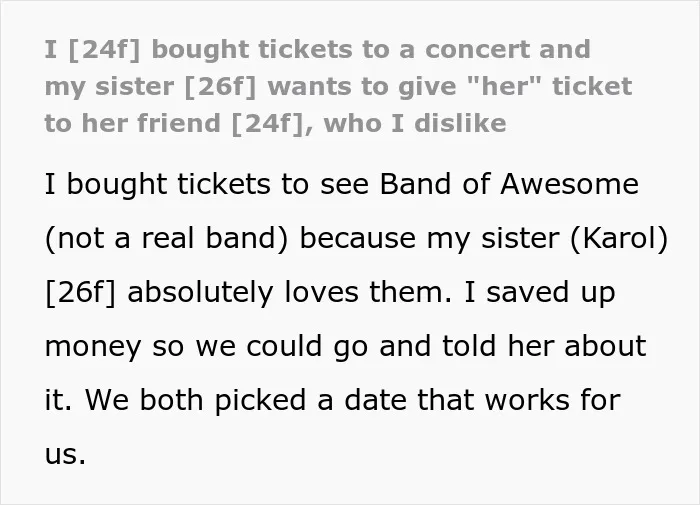Screen dimensions: 700x505
Task: Click the words "Band of Awesome"
Action: click(x=509, y=184)
